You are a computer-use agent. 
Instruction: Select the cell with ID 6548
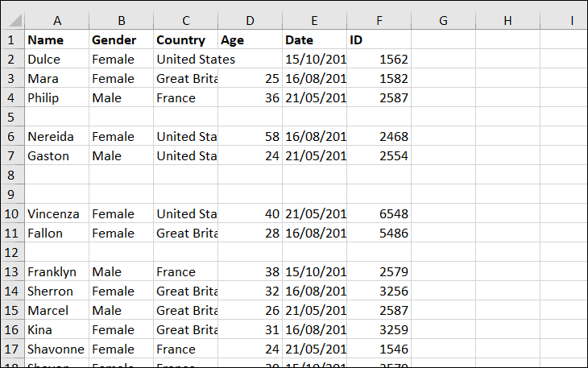[379, 213]
